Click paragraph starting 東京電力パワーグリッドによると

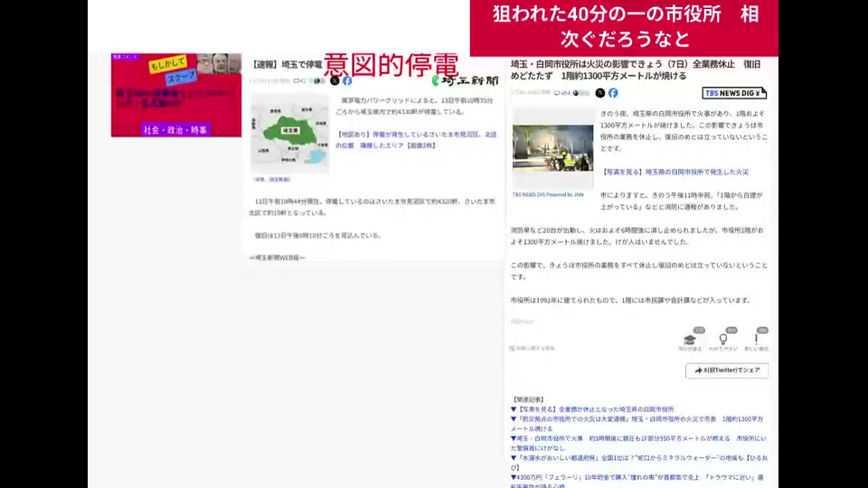pos(416,107)
